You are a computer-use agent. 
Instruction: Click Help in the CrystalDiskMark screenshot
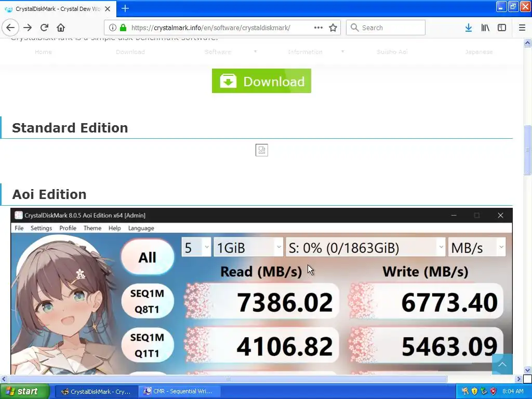[x=115, y=228]
